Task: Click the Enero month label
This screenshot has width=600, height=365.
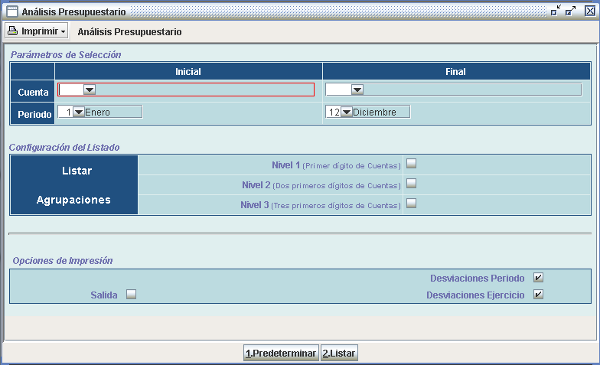Action: 98,112
